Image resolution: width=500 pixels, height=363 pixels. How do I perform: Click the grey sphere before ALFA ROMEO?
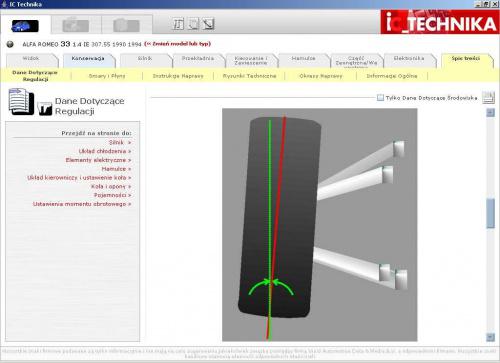pyautogui.click(x=10, y=44)
